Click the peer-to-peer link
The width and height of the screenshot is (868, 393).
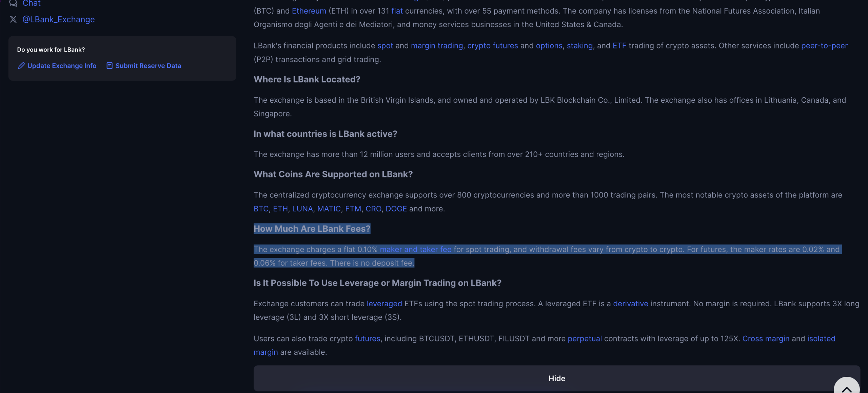point(824,46)
